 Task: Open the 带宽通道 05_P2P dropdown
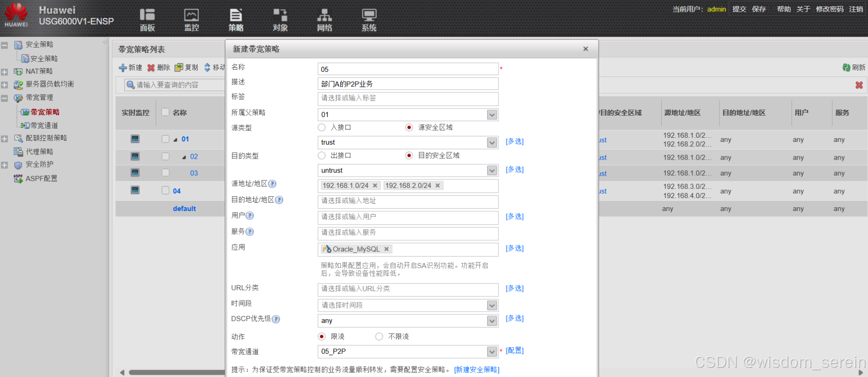[492, 351]
